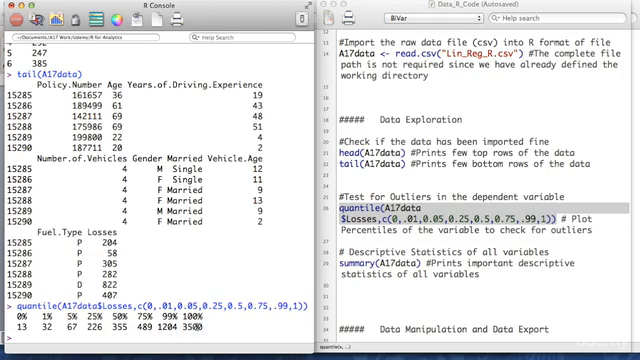Click the 'quantile(x, ...)' status bar hint
The image size is (640, 360).
(x=335, y=347)
